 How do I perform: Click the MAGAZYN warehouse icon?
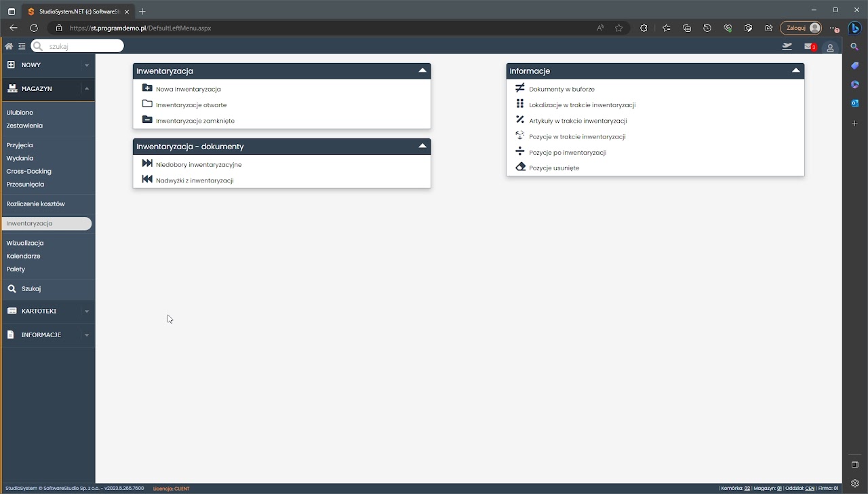click(12, 88)
